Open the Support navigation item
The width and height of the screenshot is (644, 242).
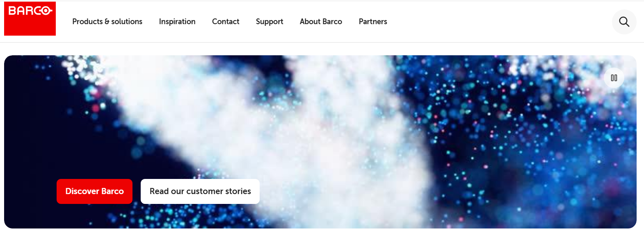[x=269, y=22]
